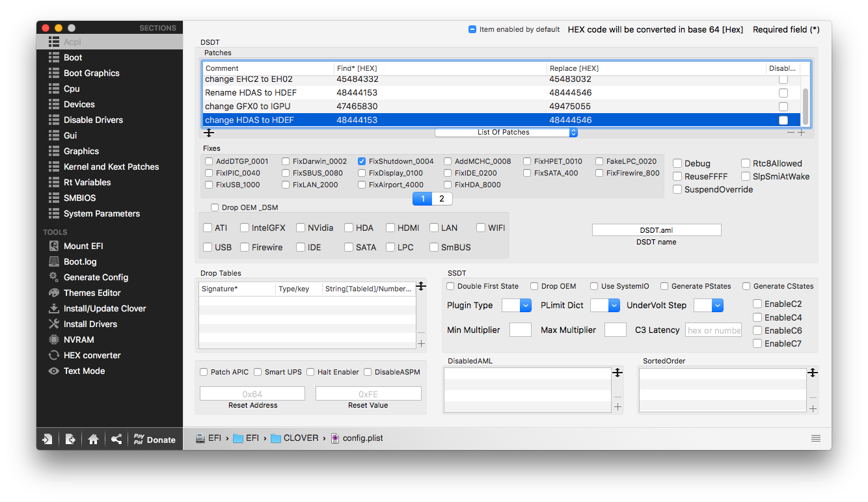
Task: Uncheck the FixShutdown_0004 checkbox
Action: coord(362,161)
